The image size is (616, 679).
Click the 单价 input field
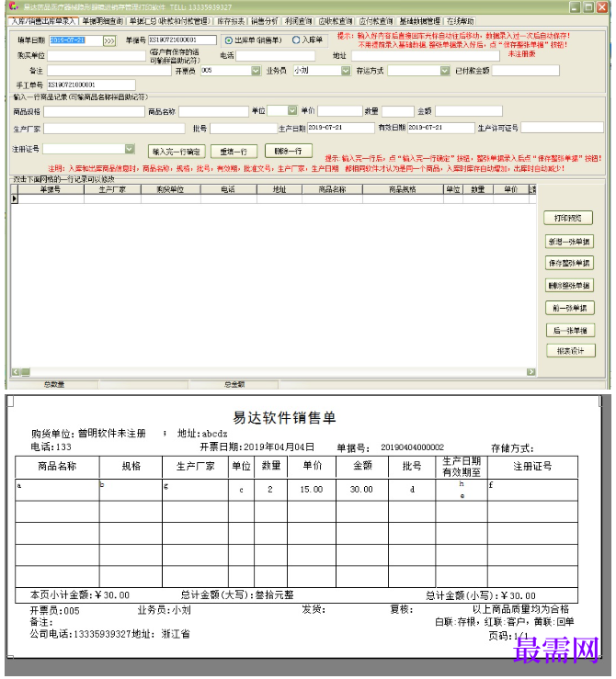tap(339, 111)
